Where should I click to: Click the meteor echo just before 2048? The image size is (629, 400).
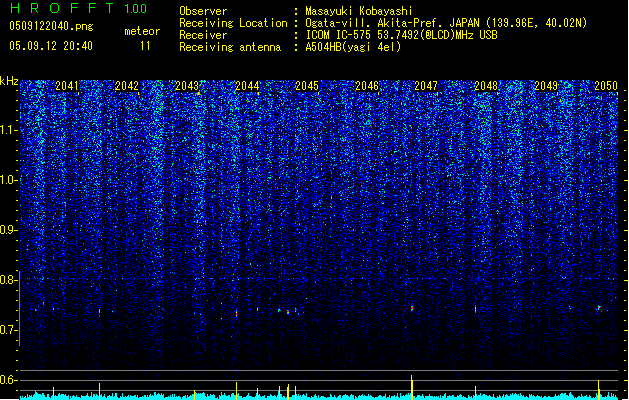(476, 309)
